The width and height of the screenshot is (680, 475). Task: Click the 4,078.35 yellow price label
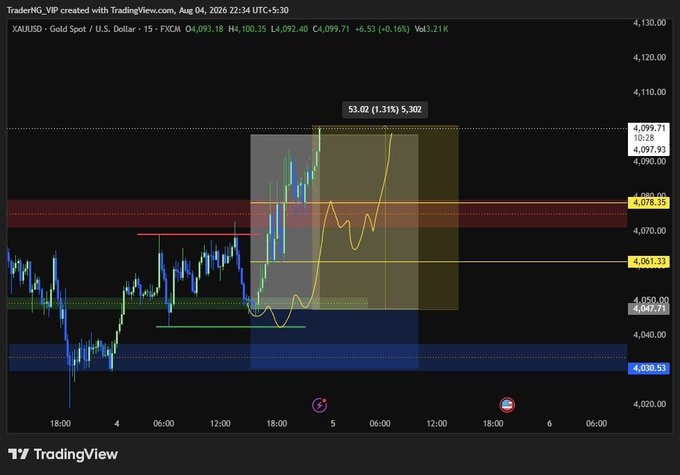point(649,203)
